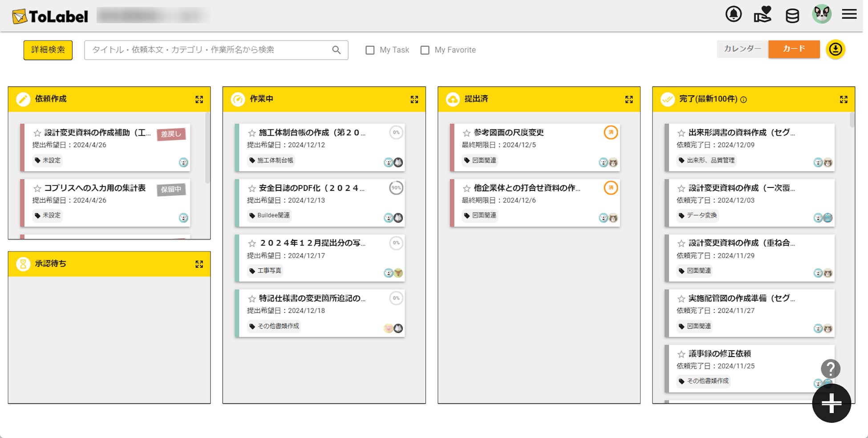
Task: Favorite the 施工体制台帳の作成 card star
Action: 252,133
